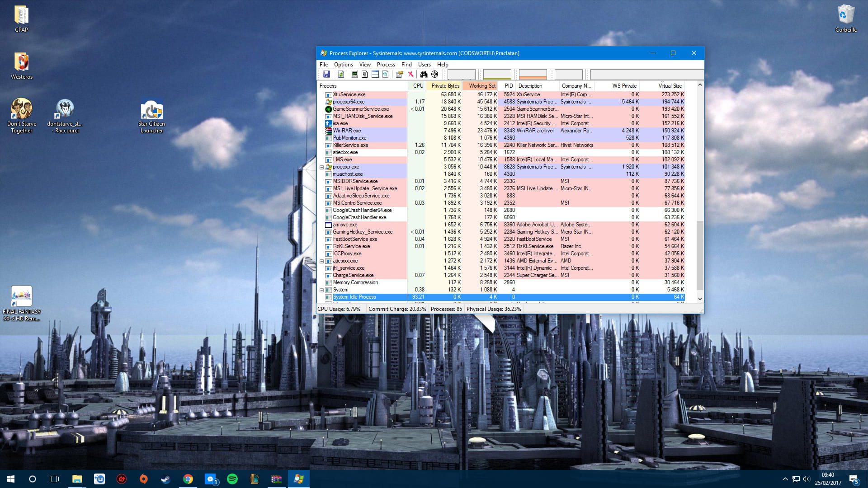
Task: Sort by the Private Bytes column header
Action: (x=444, y=86)
